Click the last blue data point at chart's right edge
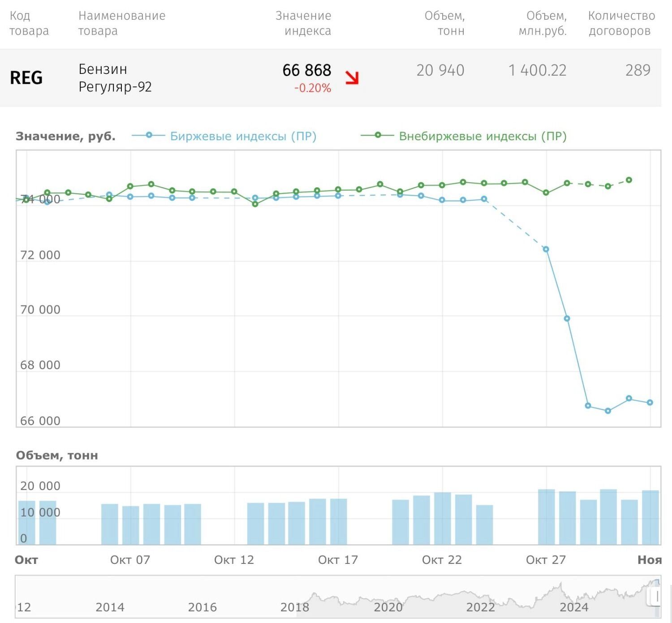Image resolution: width=672 pixels, height=623 pixels. click(650, 403)
